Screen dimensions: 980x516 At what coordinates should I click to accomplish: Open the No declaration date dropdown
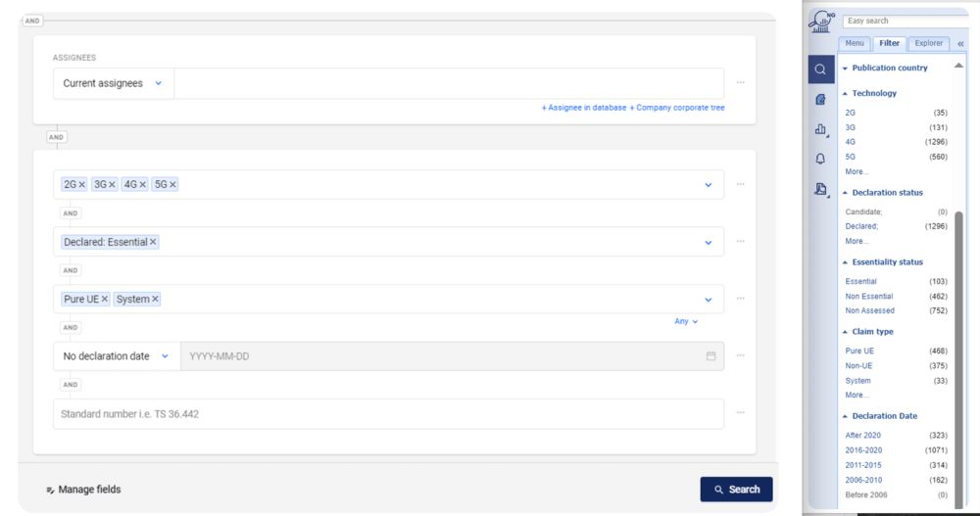tap(116, 356)
